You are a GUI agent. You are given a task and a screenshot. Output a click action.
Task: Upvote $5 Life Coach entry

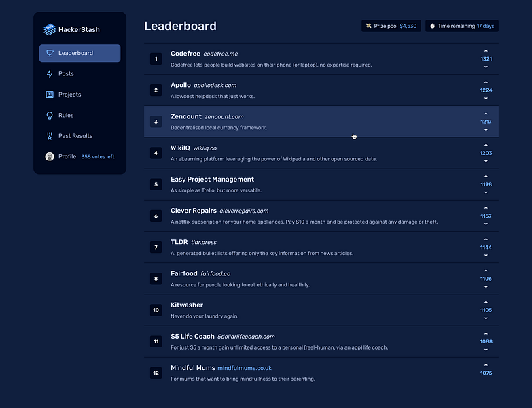[x=486, y=334]
